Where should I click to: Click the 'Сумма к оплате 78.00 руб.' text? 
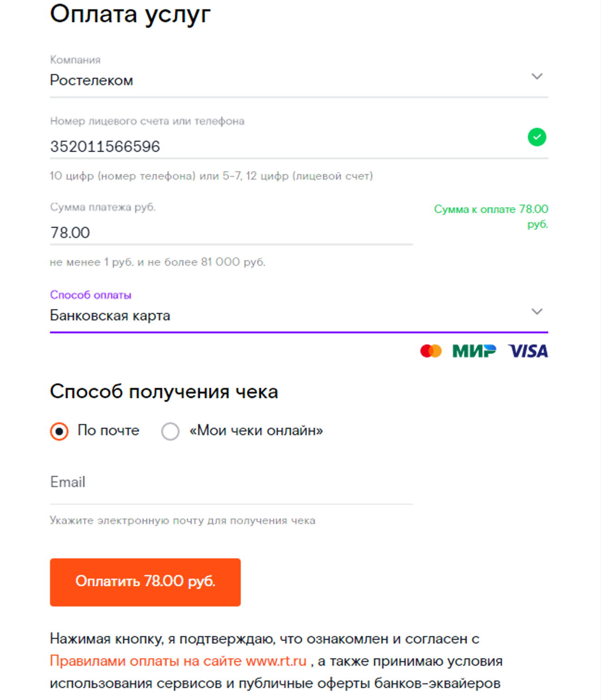pyautogui.click(x=491, y=216)
